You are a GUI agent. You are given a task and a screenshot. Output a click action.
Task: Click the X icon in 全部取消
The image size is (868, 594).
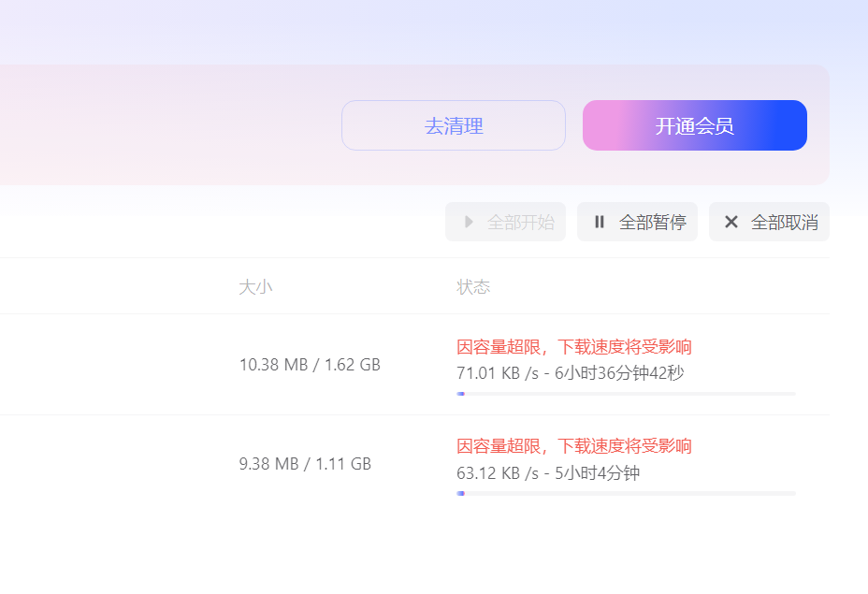pos(731,222)
